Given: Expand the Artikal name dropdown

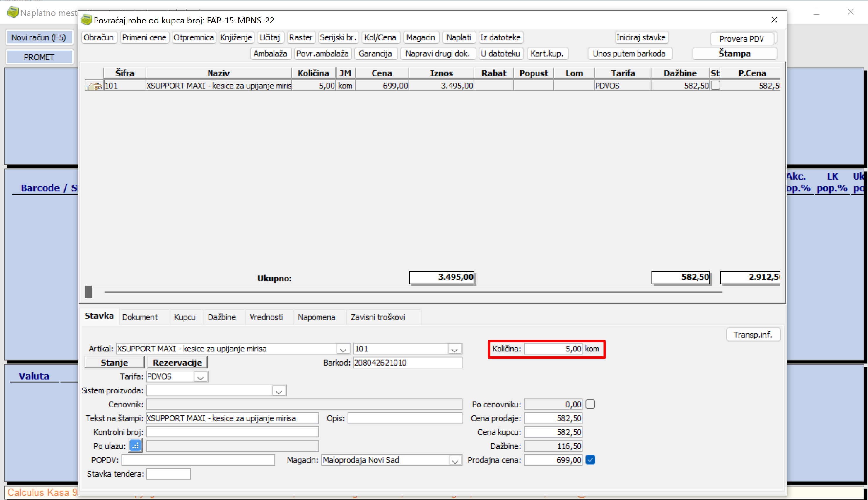Looking at the screenshot, I should tap(343, 349).
